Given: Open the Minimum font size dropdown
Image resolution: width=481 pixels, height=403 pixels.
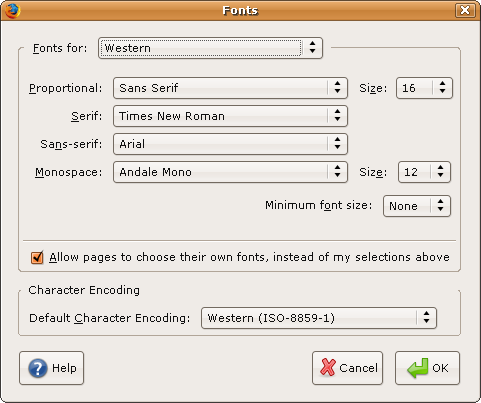Looking at the screenshot, I should pyautogui.click(x=417, y=206).
